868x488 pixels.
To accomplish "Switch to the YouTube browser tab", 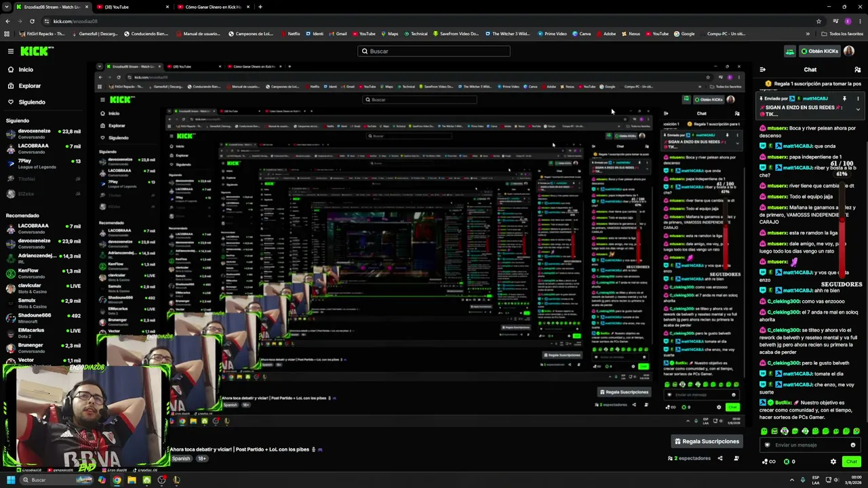I will [132, 7].
